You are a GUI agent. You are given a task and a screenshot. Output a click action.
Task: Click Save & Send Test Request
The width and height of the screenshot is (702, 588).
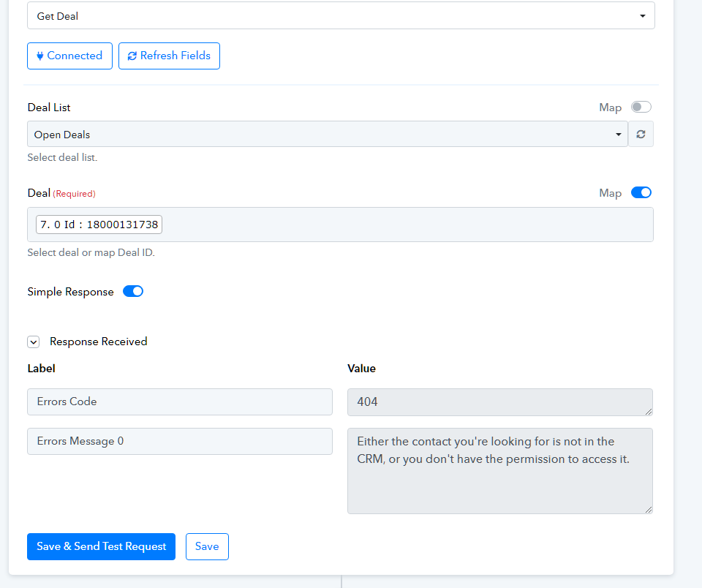pyautogui.click(x=101, y=546)
